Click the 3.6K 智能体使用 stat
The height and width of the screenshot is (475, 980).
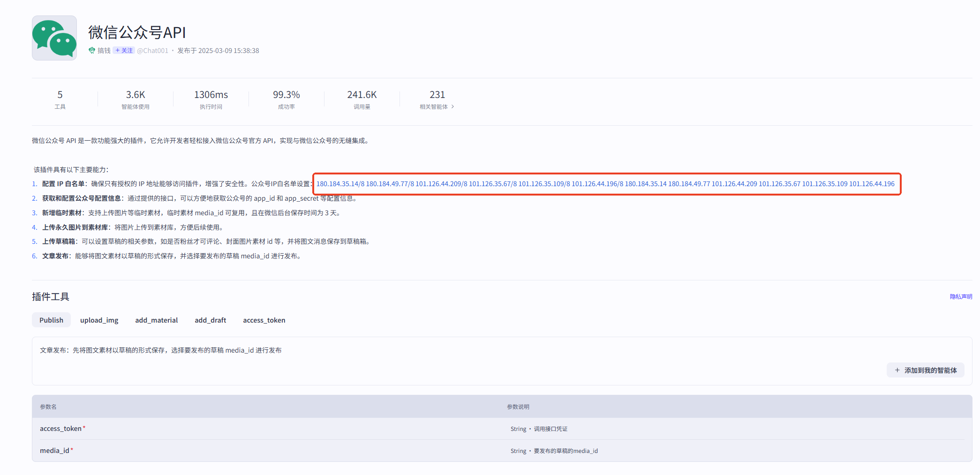pos(136,100)
